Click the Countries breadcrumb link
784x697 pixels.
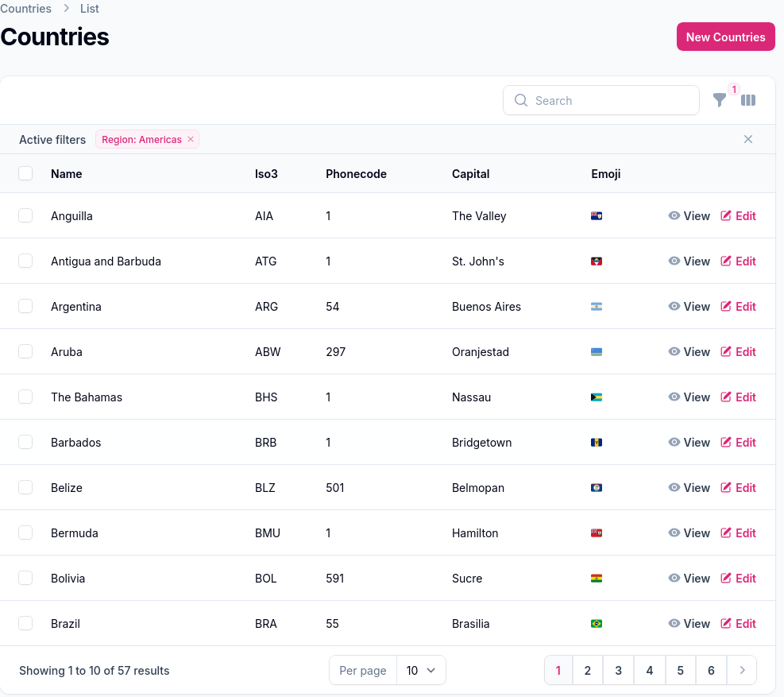tap(25, 9)
